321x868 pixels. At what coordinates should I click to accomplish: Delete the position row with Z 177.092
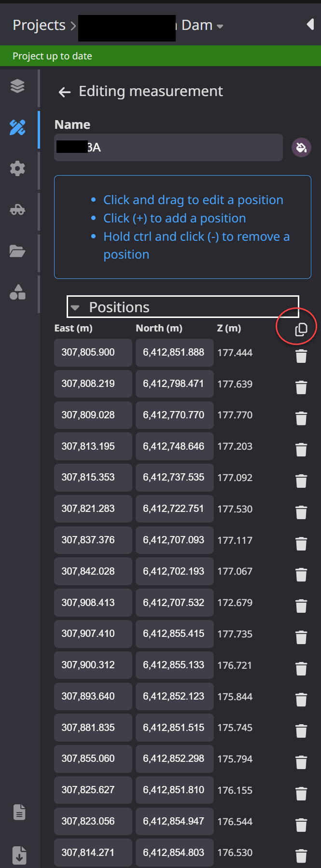301,481
